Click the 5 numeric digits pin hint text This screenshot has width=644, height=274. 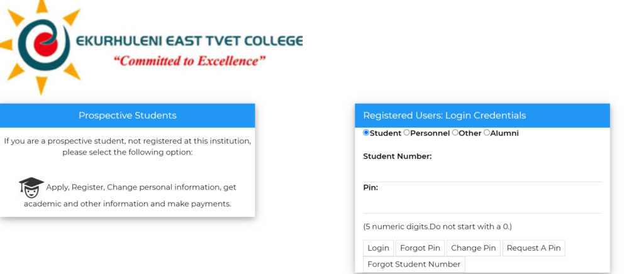point(438,226)
